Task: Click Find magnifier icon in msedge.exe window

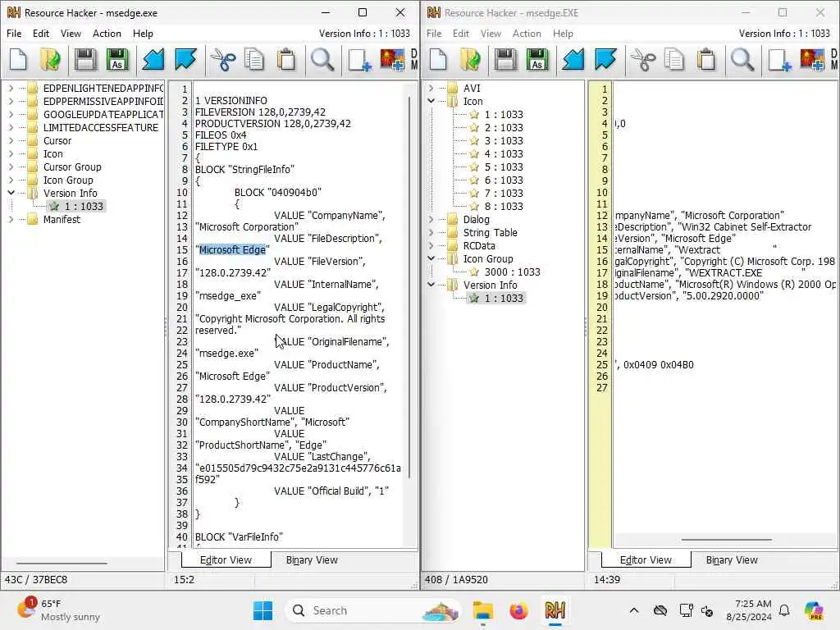Action: [322, 59]
